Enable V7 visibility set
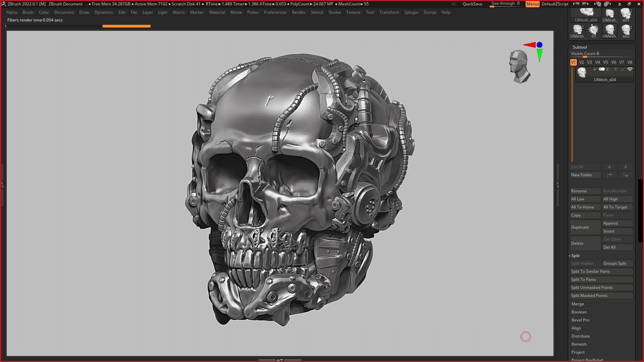This screenshot has width=644, height=362. (622, 62)
